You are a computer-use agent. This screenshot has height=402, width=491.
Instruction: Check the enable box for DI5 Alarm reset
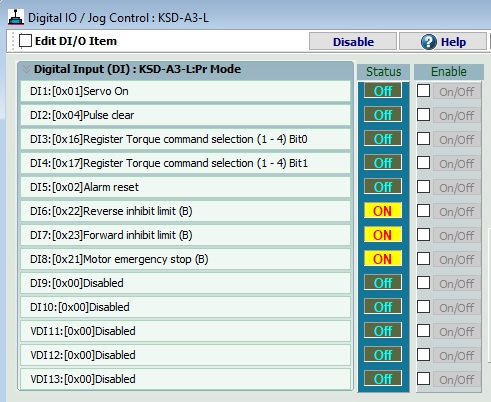(423, 187)
